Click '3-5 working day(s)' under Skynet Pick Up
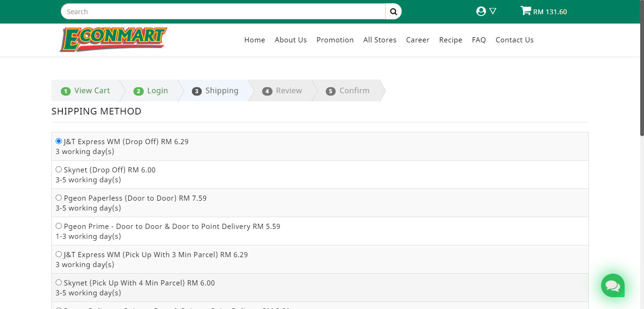Screen dimensions: 644x309 point(88,293)
